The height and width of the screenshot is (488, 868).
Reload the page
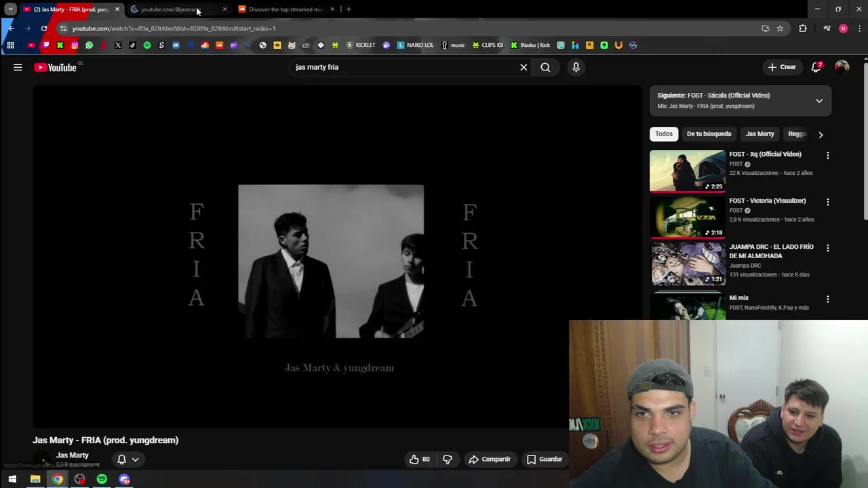pos(44,28)
